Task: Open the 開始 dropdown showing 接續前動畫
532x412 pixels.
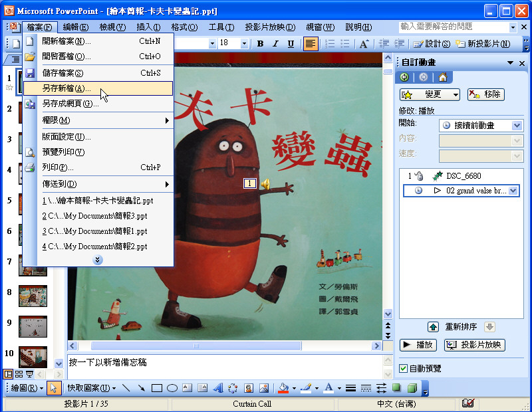Action: (517, 126)
